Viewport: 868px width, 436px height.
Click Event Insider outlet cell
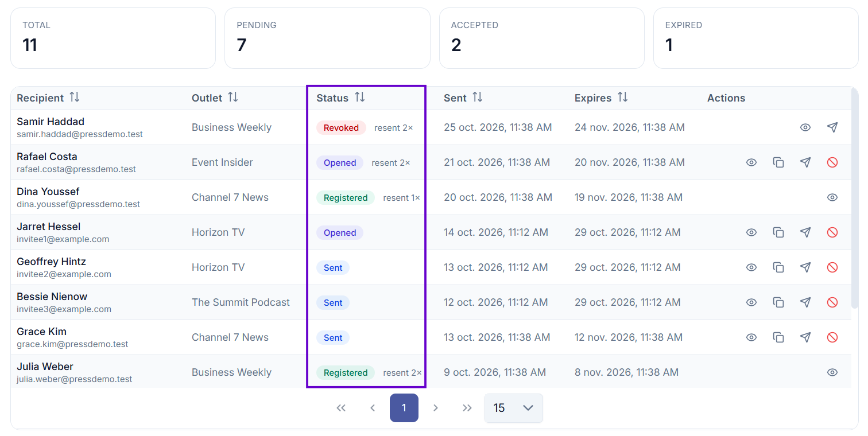click(222, 162)
